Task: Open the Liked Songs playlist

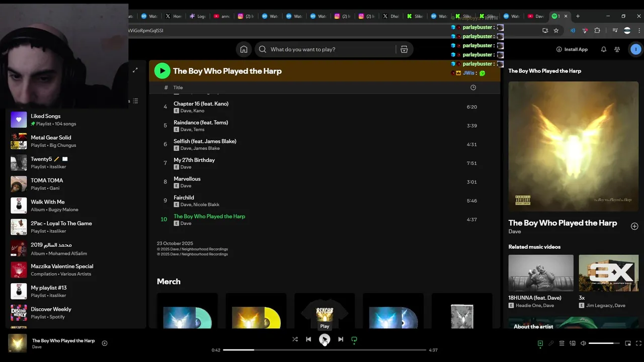Action: click(75, 120)
